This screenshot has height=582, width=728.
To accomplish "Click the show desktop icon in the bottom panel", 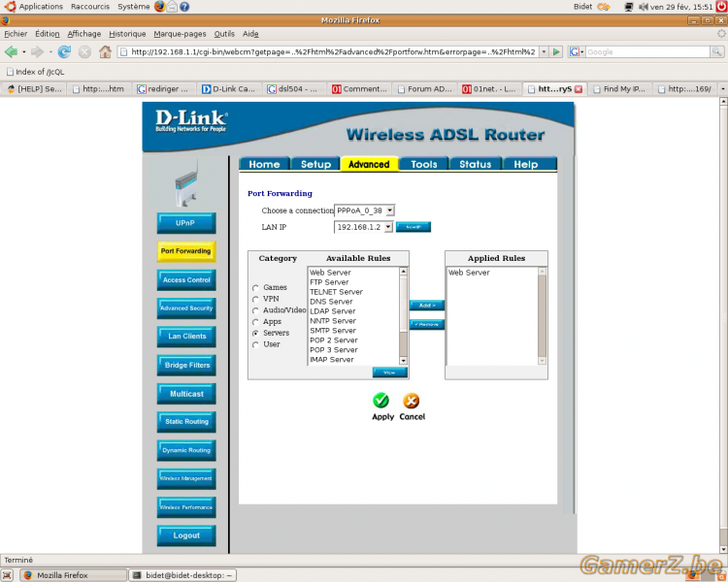I will 7,575.
